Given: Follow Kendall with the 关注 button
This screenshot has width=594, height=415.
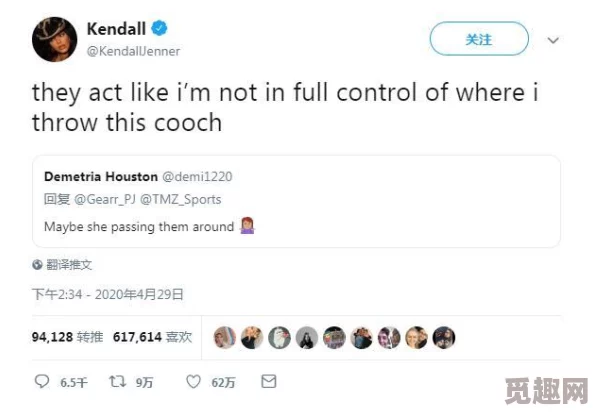Looking at the screenshot, I should tap(479, 39).
